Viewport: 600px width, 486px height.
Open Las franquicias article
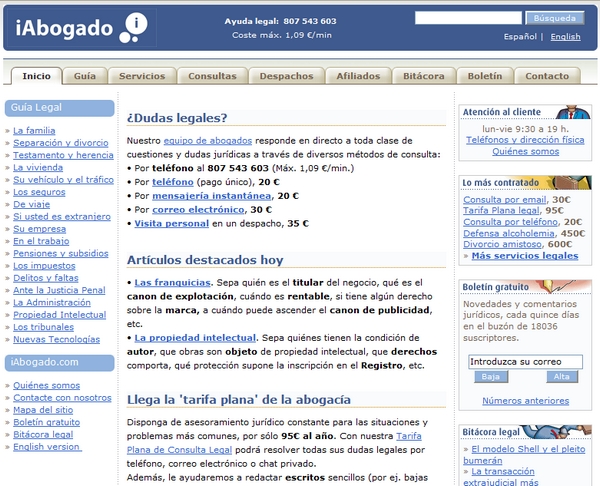172,282
